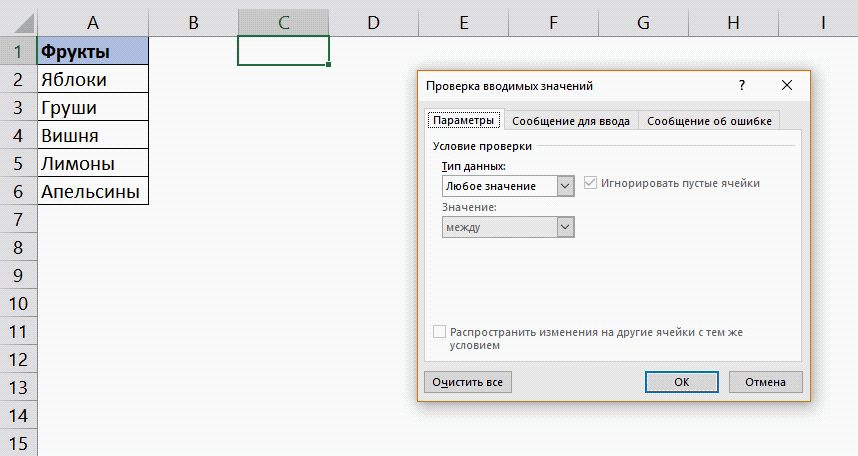Check Распространить изменения на другие ячейки box

[439, 332]
